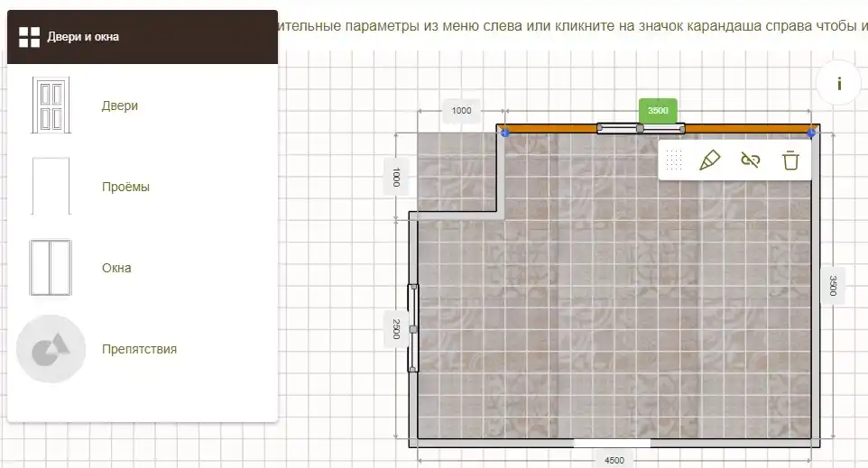Click the 2500 left wall dimension
Screen dimensions: 868x468
[x=396, y=328]
